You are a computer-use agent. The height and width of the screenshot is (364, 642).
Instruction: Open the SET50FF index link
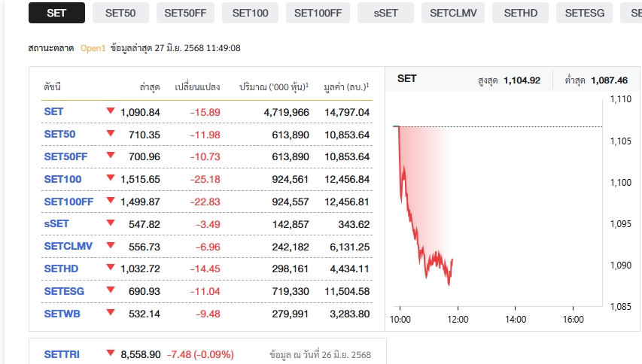[x=65, y=156]
